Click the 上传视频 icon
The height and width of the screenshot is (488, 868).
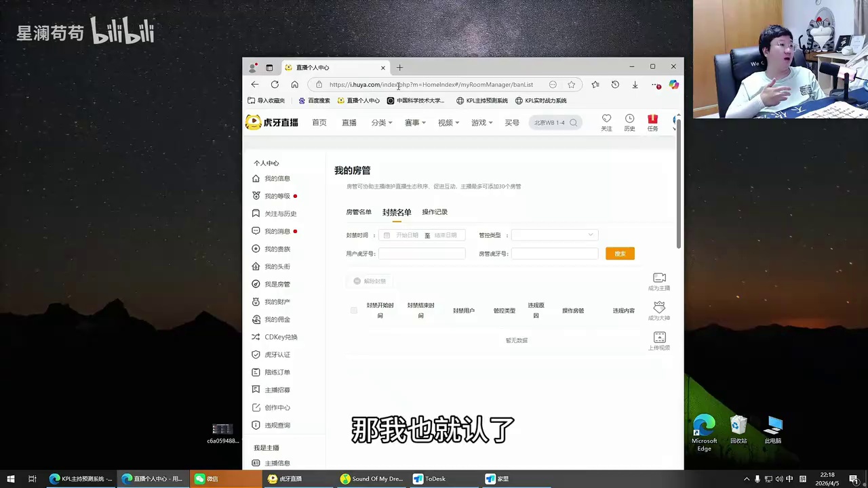click(659, 337)
